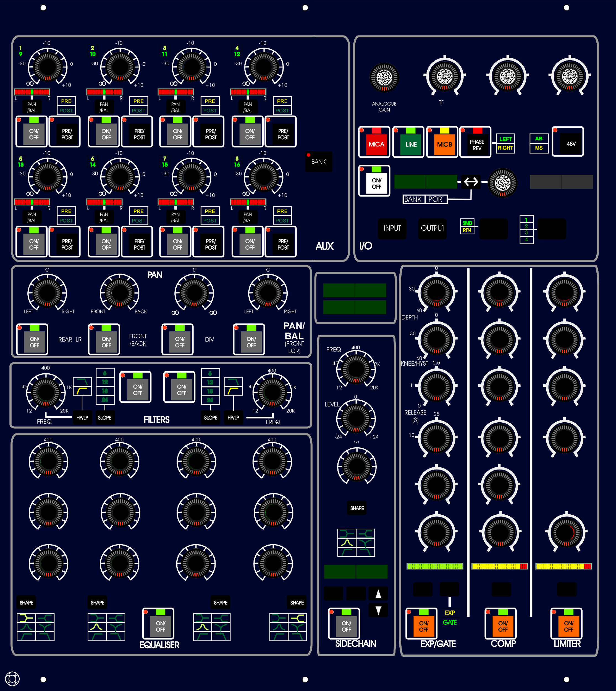This screenshot has width=616, height=691.
Task: Click the left filter slope 6/12/18/24 indicator
Action: 105,386
